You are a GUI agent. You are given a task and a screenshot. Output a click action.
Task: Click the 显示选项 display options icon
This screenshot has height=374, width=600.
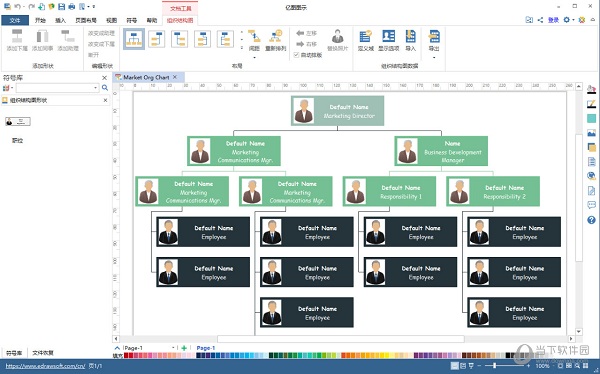point(388,36)
